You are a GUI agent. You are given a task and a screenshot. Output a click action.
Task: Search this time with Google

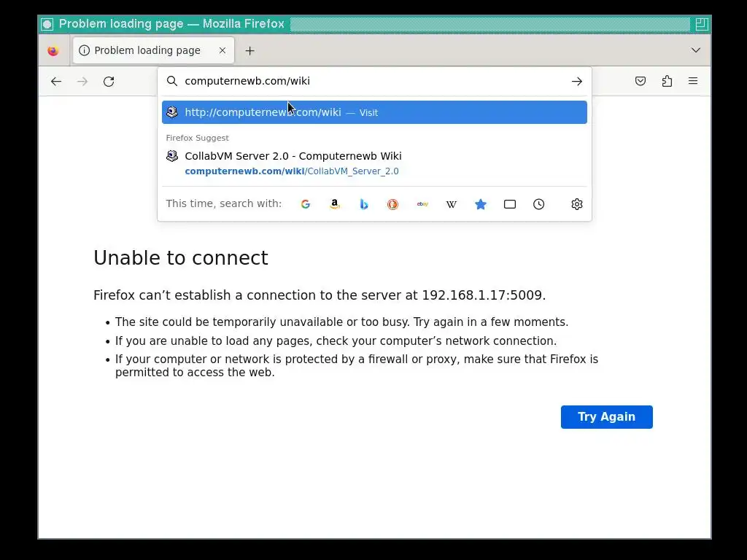click(x=306, y=204)
